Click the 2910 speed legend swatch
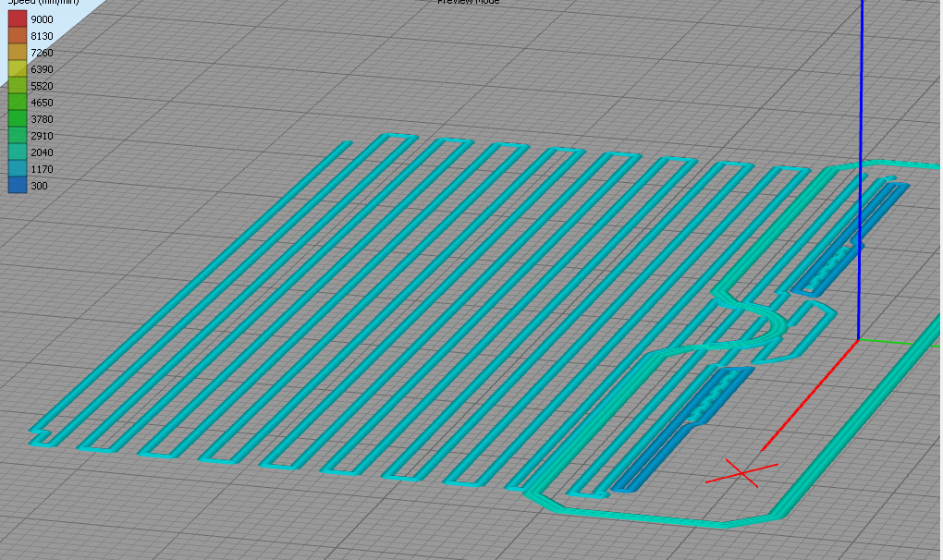Screen dimensions: 943x560 pos(18,136)
